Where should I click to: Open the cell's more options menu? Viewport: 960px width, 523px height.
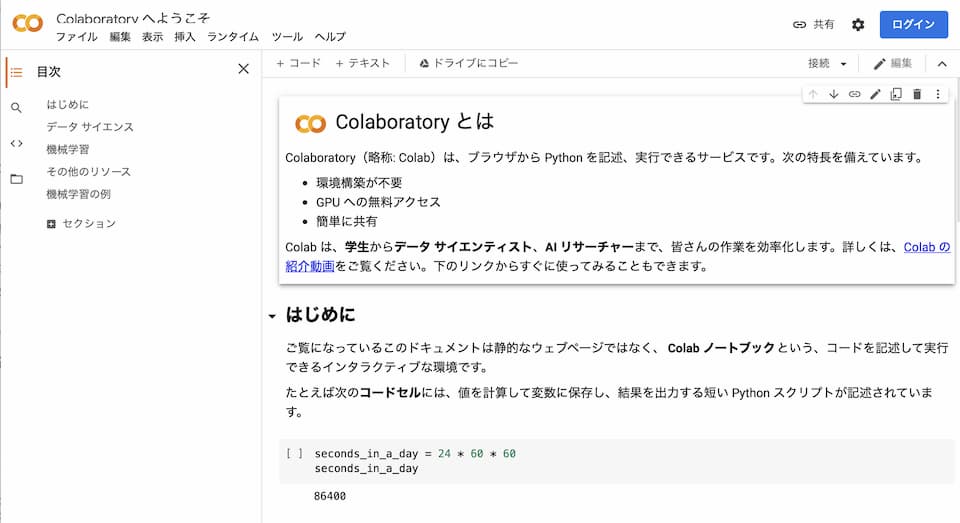(x=938, y=94)
